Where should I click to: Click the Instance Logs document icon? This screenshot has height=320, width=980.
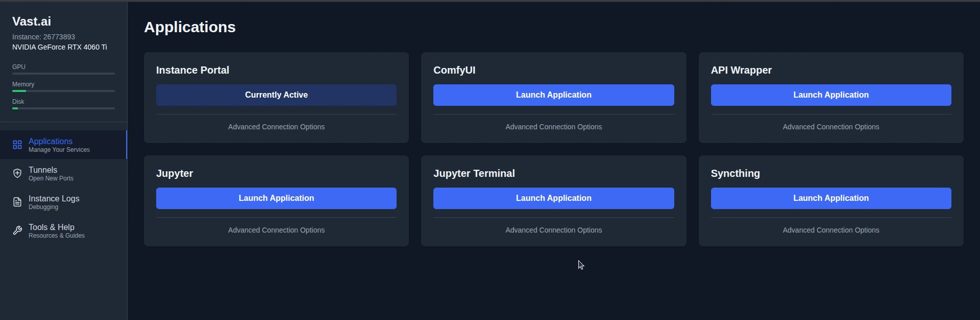[17, 202]
